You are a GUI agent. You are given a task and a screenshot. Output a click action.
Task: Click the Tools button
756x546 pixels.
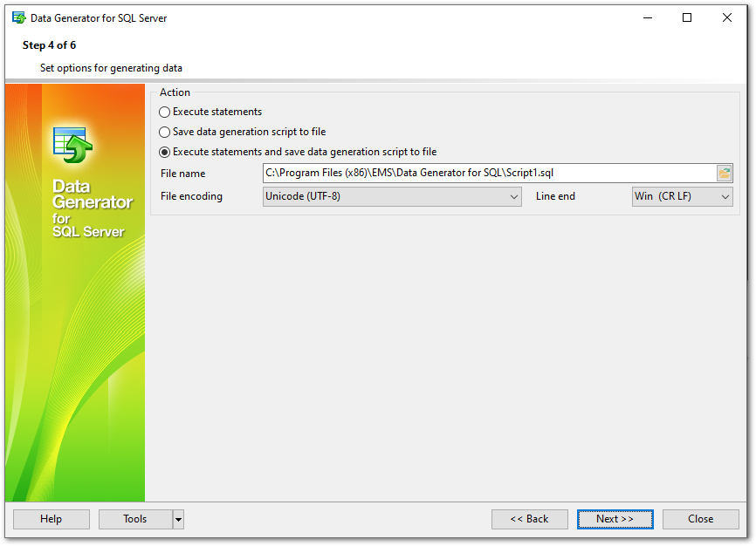click(x=135, y=519)
